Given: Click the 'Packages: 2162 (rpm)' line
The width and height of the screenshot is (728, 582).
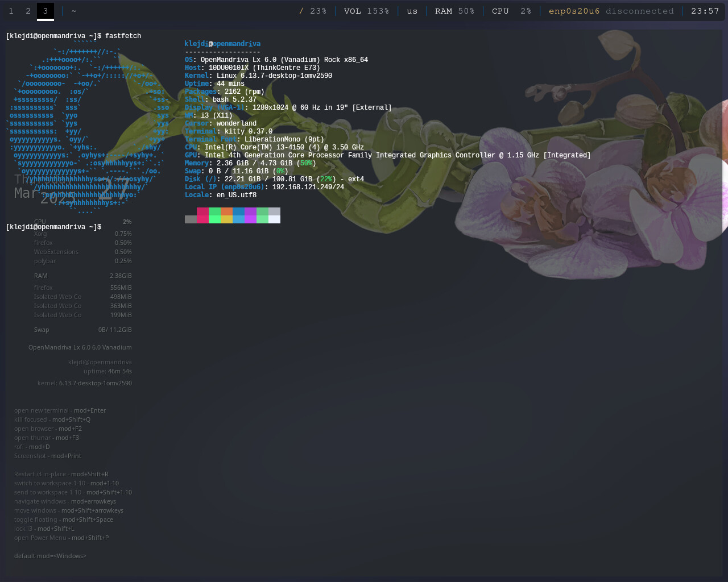Looking at the screenshot, I should [224, 92].
